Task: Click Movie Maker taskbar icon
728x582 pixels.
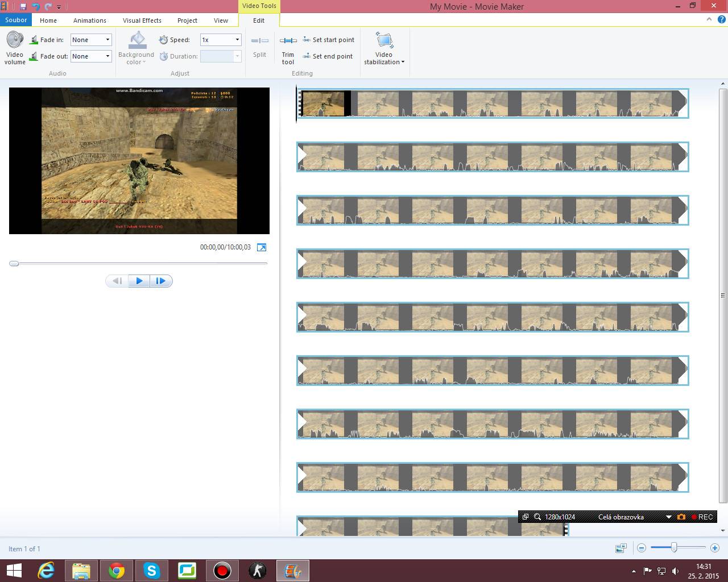Action: pos(293,571)
